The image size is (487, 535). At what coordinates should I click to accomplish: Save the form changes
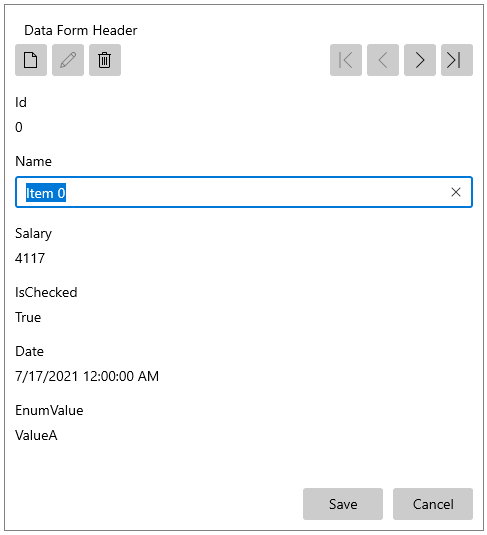click(343, 504)
